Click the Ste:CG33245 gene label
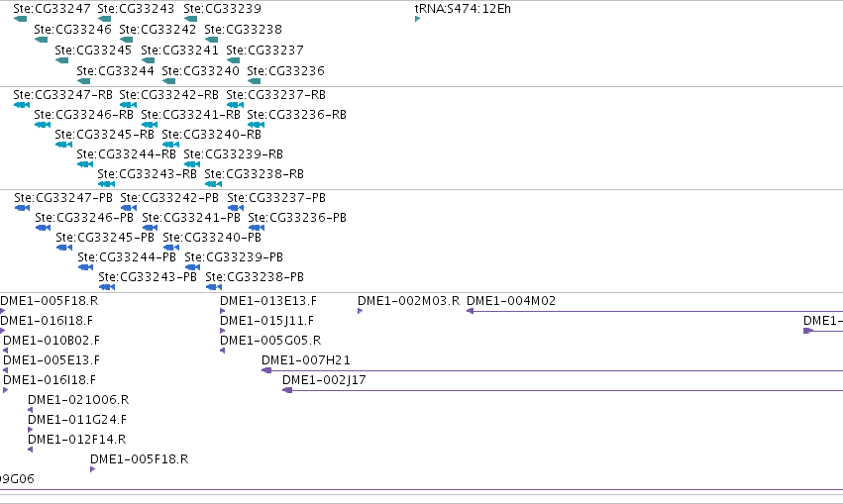 pyautogui.click(x=93, y=50)
